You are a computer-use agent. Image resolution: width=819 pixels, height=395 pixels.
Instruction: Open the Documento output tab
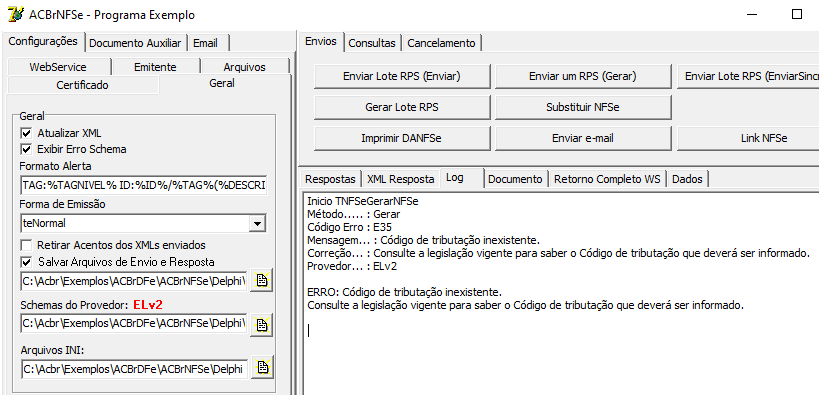(x=515, y=179)
